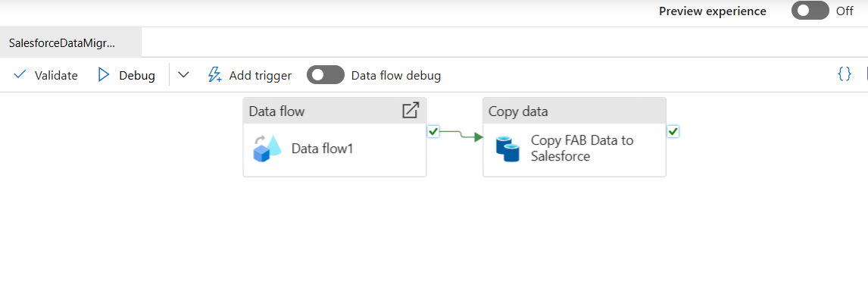Select the Copy data database icon

(507, 148)
